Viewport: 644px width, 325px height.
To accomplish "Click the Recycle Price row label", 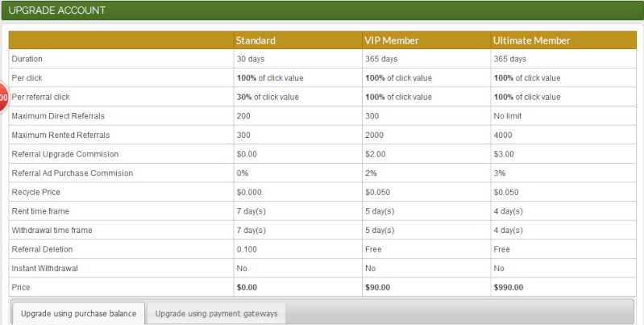I will pos(35,192).
